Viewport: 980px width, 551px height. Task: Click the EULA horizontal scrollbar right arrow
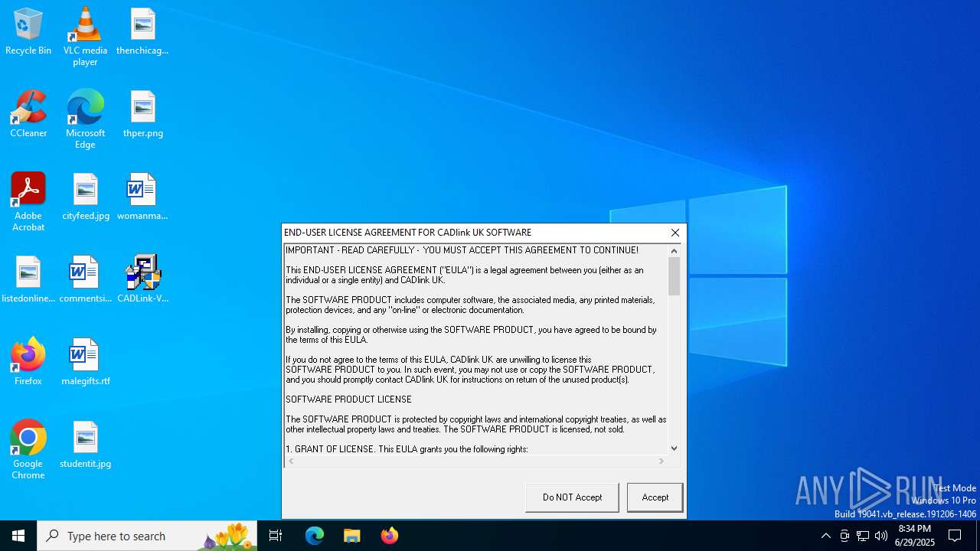pyautogui.click(x=661, y=461)
